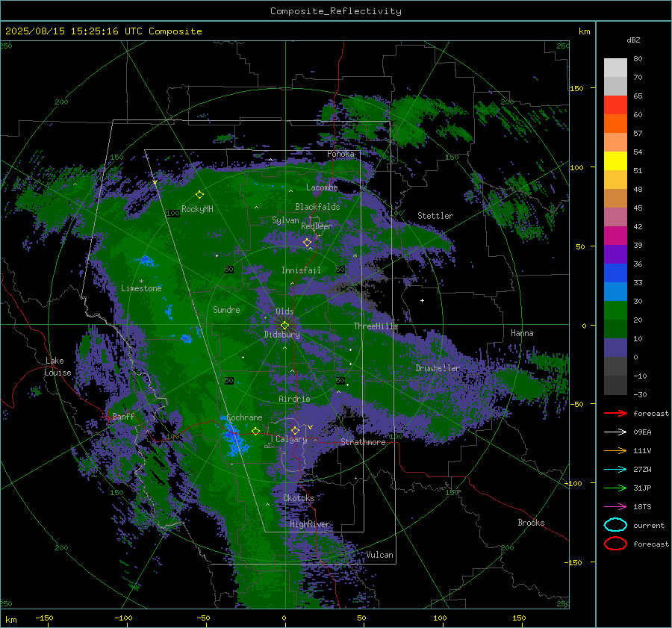Click the Didsbury town label

click(x=282, y=335)
